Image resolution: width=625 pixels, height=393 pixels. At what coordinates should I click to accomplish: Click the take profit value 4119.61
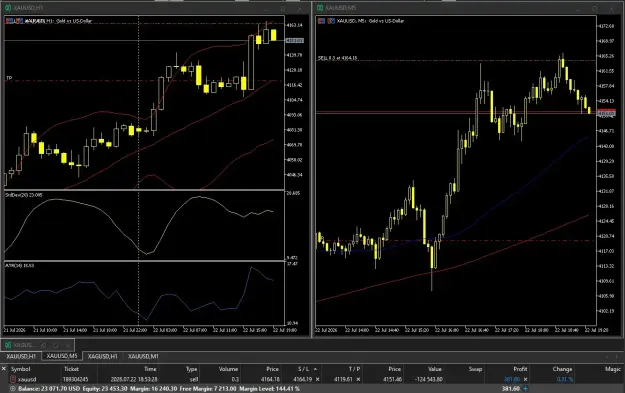click(x=344, y=379)
